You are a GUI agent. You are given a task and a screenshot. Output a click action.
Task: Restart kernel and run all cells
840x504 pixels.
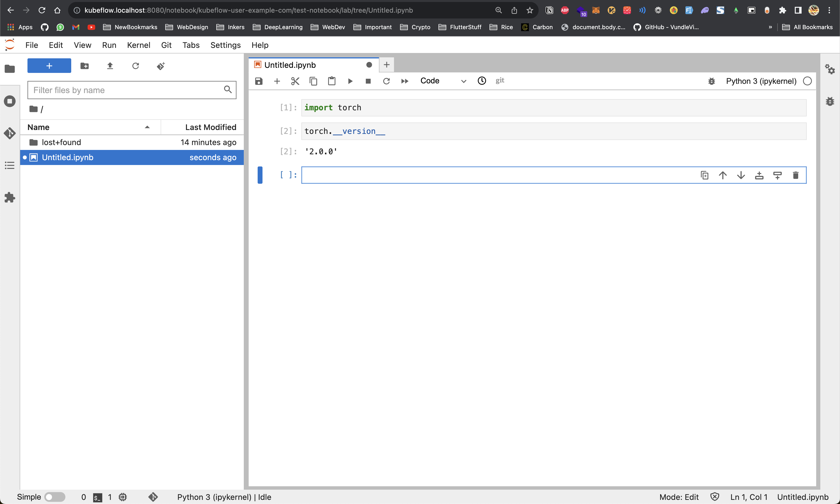click(x=404, y=81)
